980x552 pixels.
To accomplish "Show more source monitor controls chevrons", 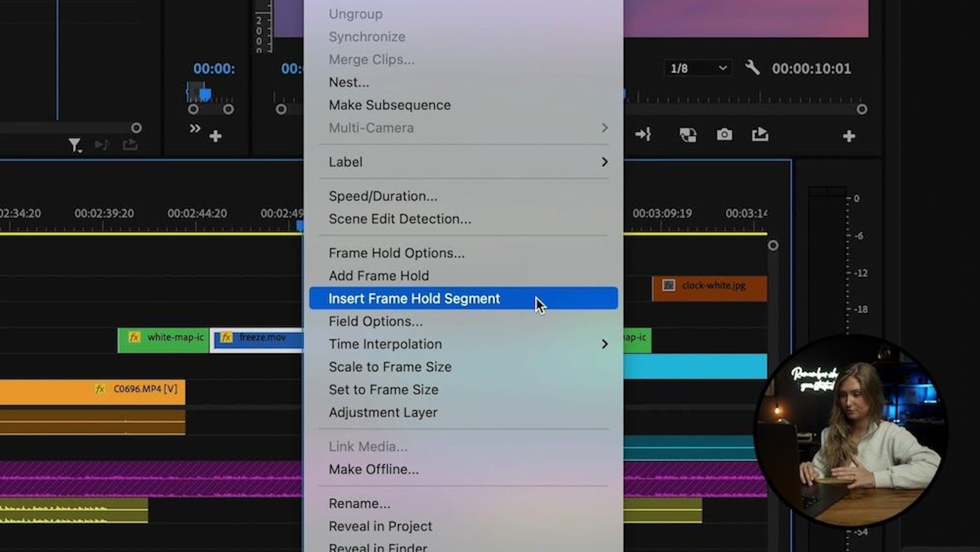I will pyautogui.click(x=194, y=129).
